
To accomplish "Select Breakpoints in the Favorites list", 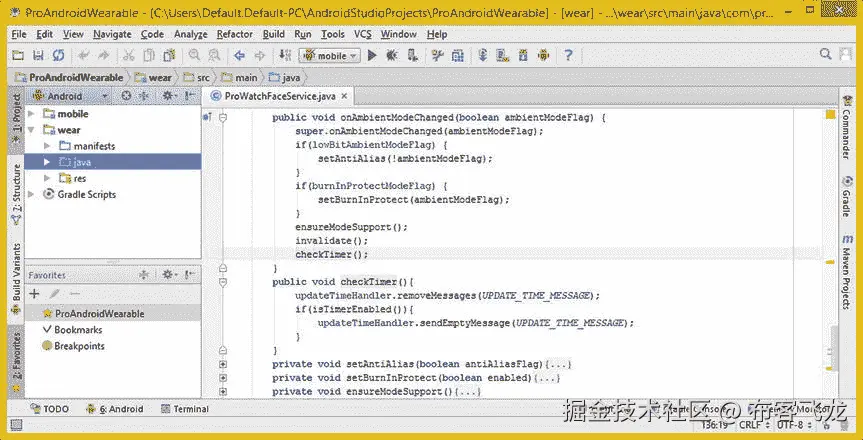I will coord(73,346).
